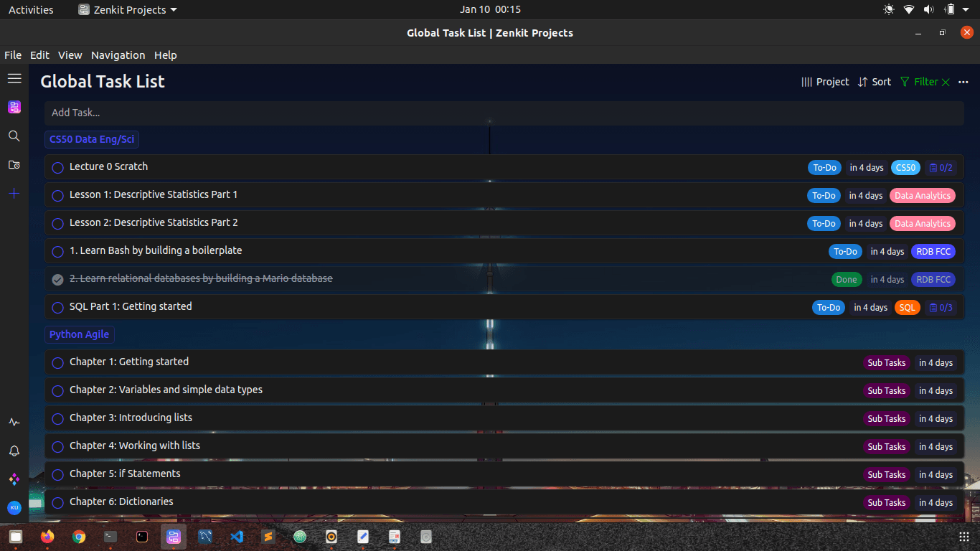This screenshot has height=551, width=980.
Task: Click the search magnifier icon in sidebar
Action: 14,136
